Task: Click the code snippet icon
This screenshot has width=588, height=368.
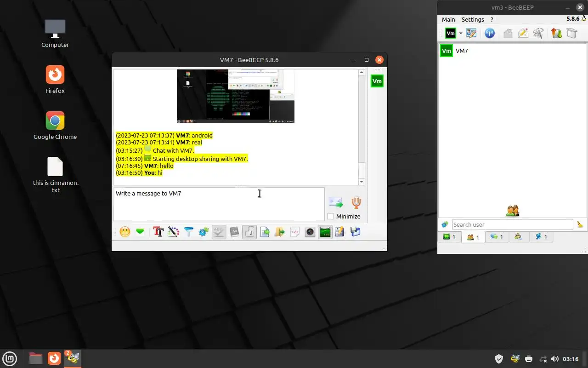Action: pos(295,232)
